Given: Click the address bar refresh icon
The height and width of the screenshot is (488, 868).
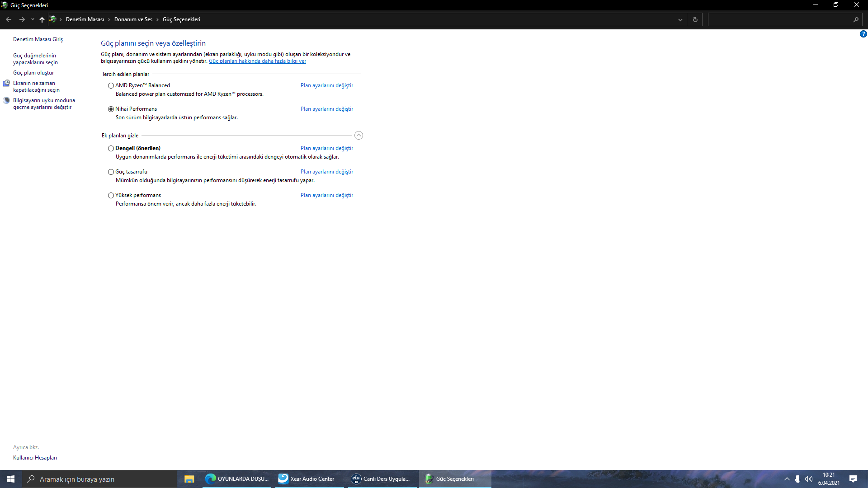Looking at the screenshot, I should click(695, 19).
